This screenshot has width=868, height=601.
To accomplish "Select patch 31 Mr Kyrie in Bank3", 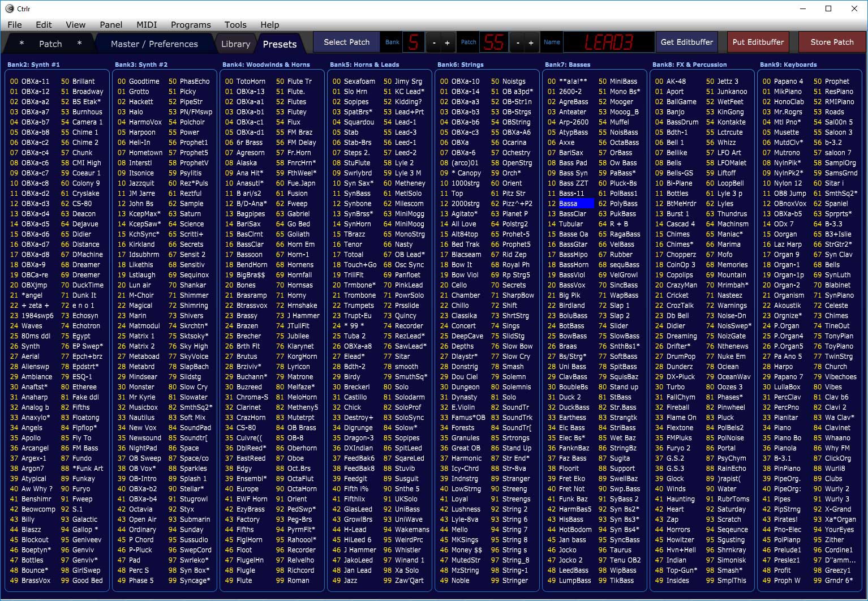I will tap(136, 397).
